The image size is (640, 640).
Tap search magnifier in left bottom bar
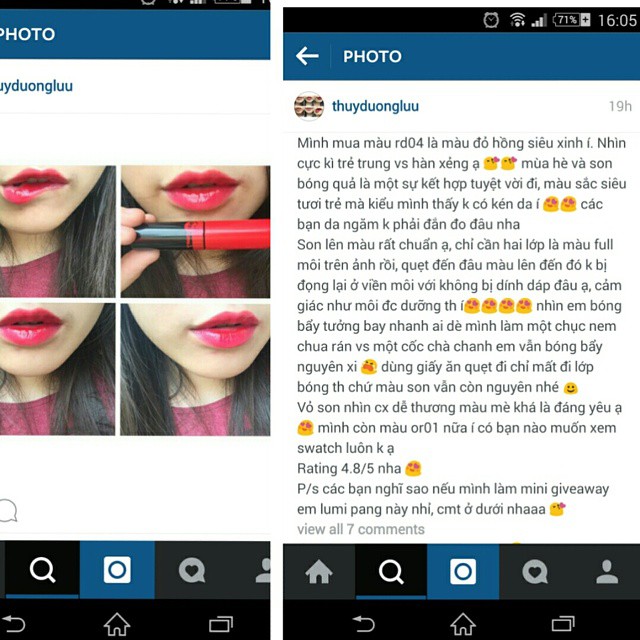coord(42,570)
